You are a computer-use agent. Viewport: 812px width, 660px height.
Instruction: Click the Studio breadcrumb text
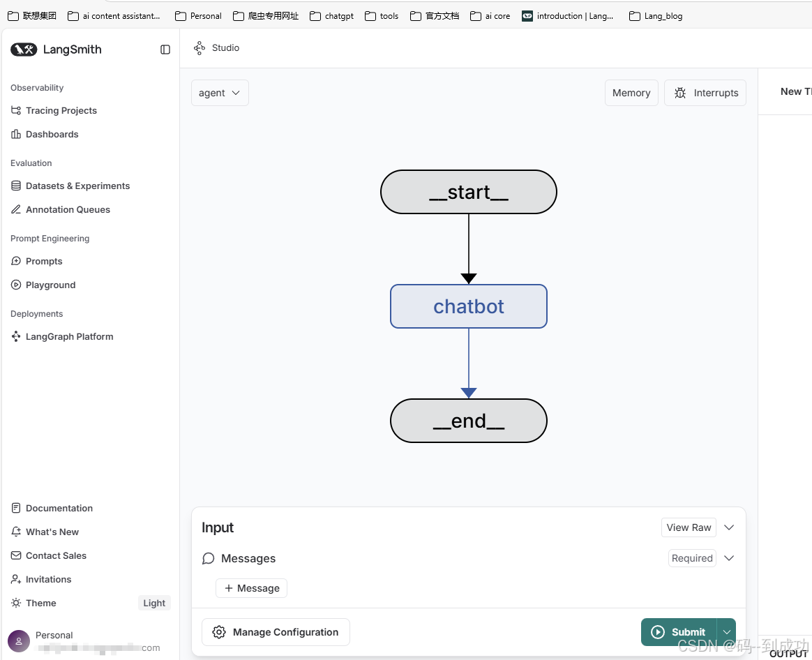[225, 47]
